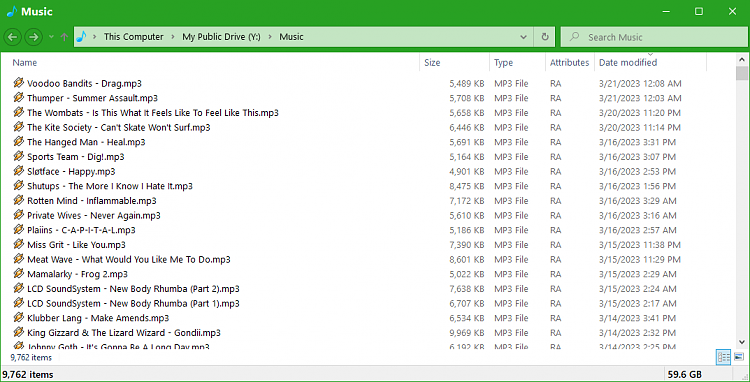Viewport: 750px width, 382px height.
Task: Select The Wombats file name text
Action: [x=153, y=113]
